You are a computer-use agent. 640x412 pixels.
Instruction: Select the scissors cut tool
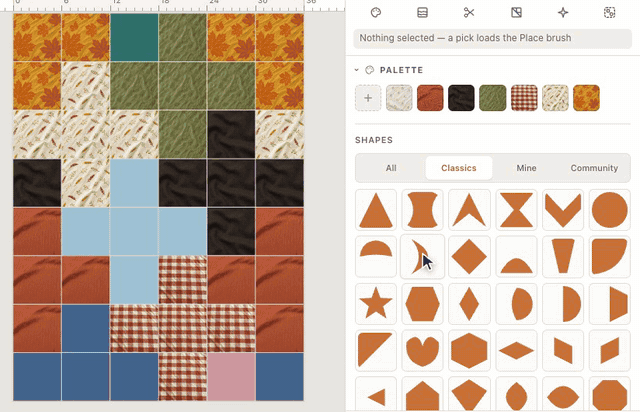tap(469, 13)
